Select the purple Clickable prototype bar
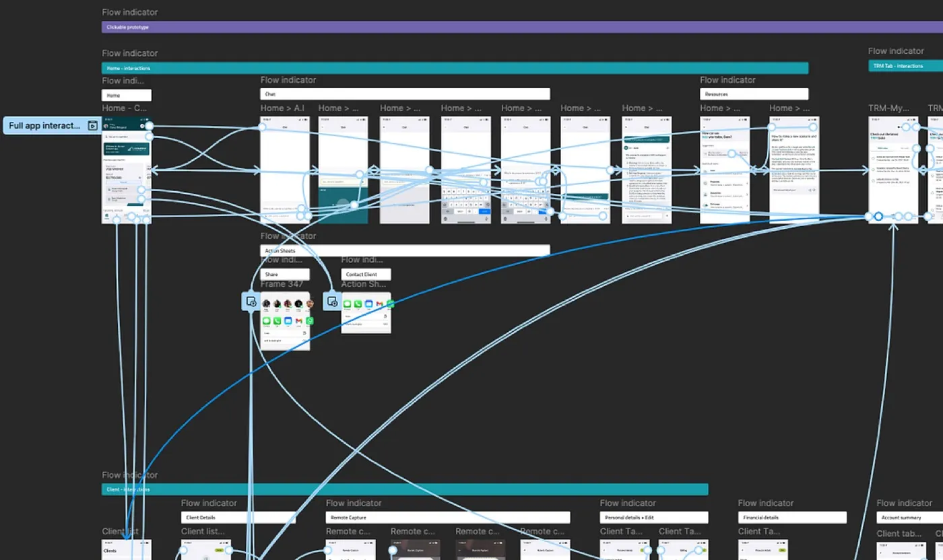This screenshot has height=560, width=943. click(522, 27)
